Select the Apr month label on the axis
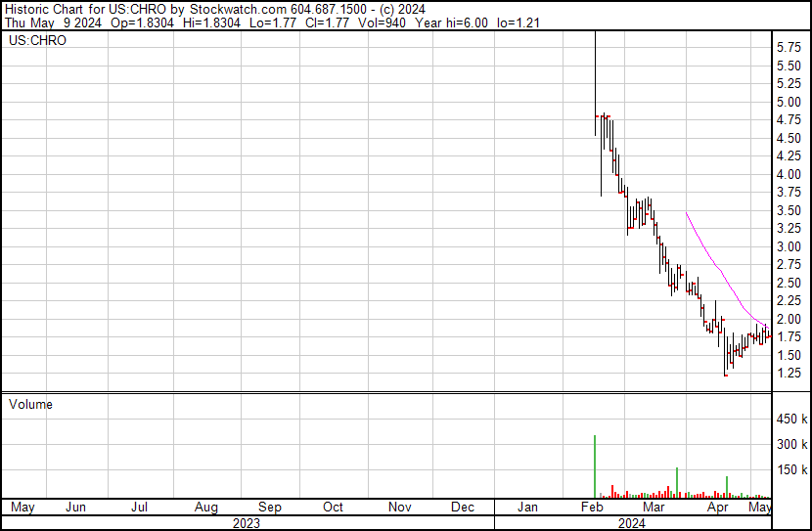 pyautogui.click(x=718, y=507)
